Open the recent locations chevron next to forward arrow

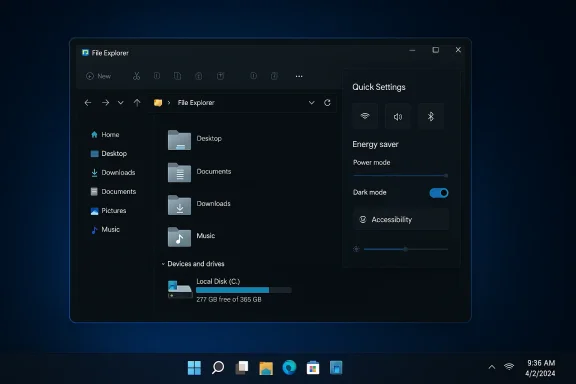pos(120,103)
